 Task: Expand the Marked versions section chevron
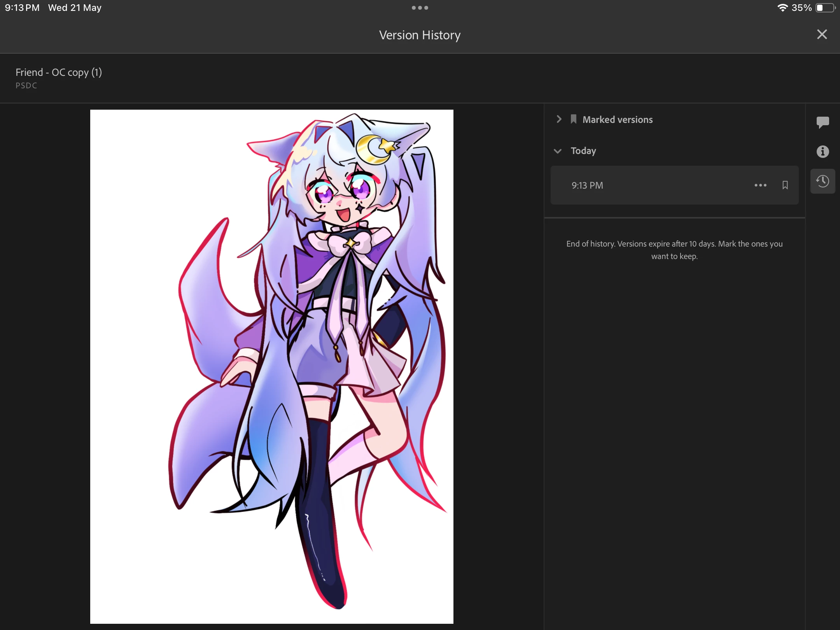point(559,119)
